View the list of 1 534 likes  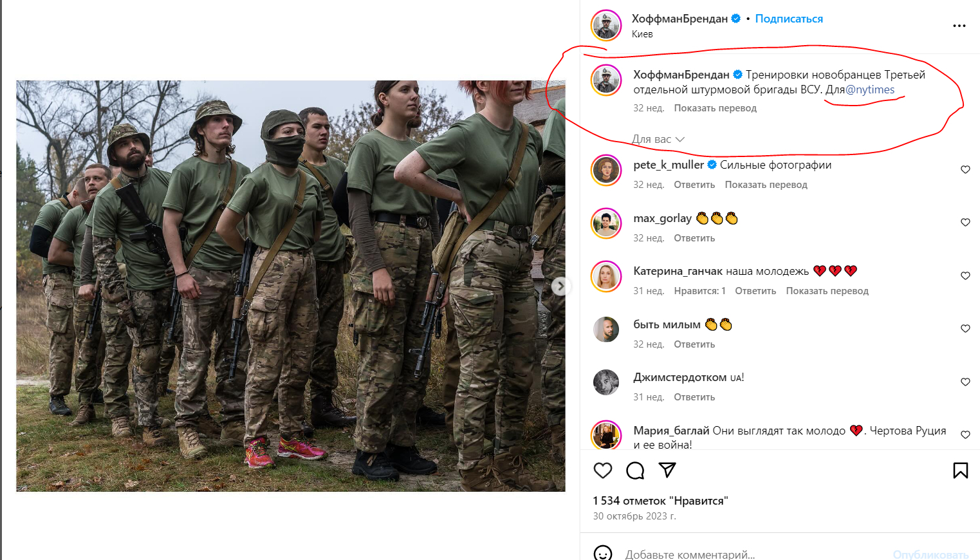[660, 500]
